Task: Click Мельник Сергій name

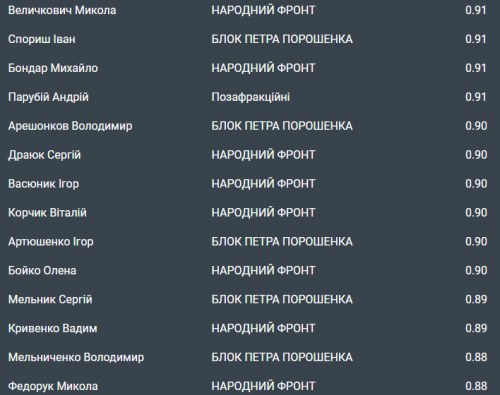Action: [50, 299]
